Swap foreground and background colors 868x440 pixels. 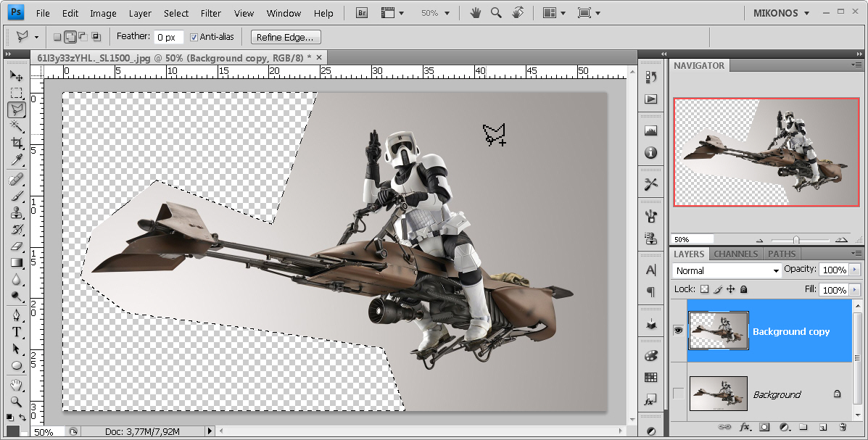pos(22,418)
